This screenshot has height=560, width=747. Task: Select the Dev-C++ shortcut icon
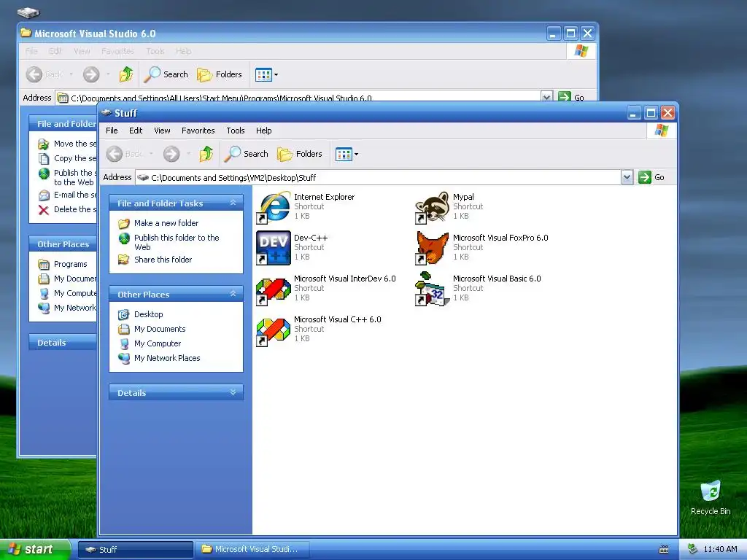[273, 248]
